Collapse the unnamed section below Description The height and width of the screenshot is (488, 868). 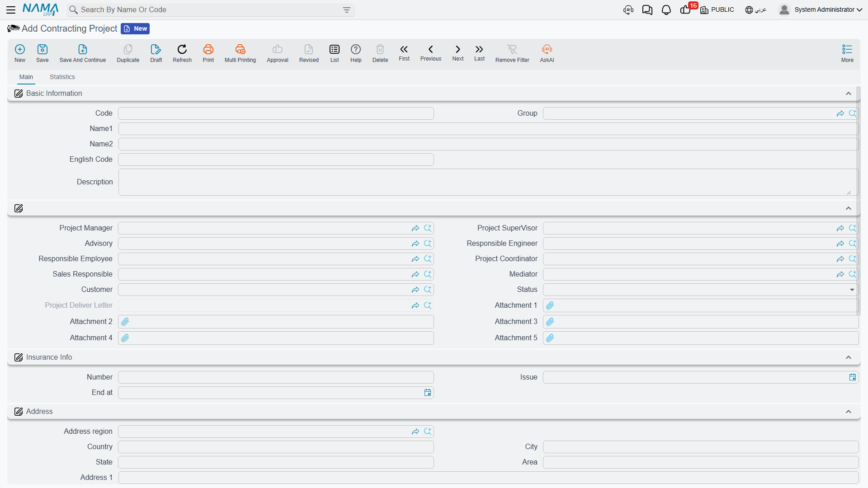click(x=849, y=208)
